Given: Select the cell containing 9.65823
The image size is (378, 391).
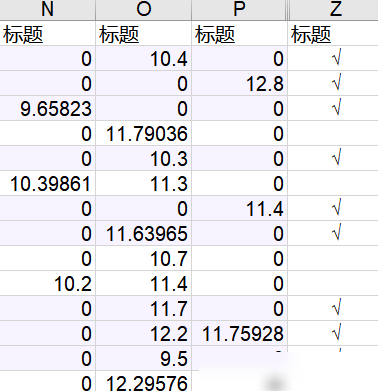Looking at the screenshot, I should [x=47, y=108].
